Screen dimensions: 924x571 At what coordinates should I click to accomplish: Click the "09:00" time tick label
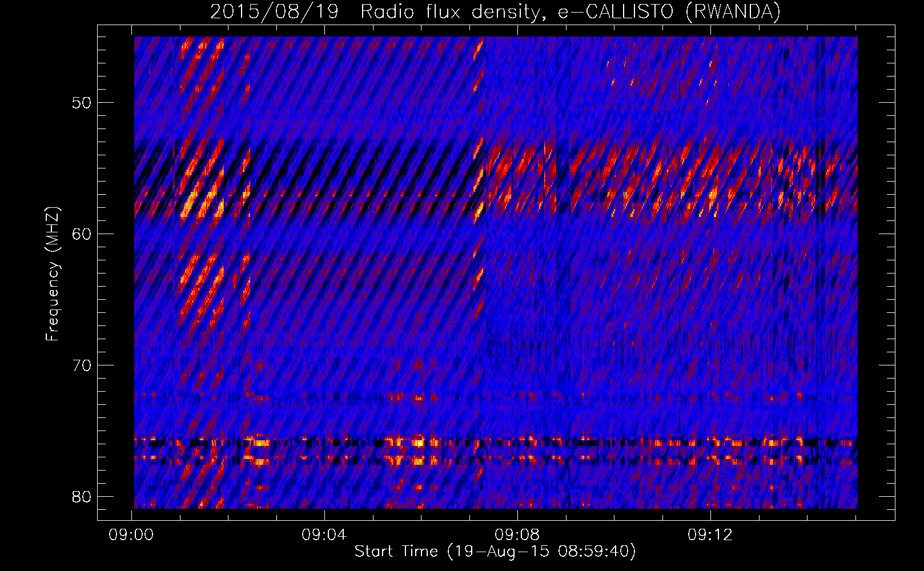click(x=131, y=534)
